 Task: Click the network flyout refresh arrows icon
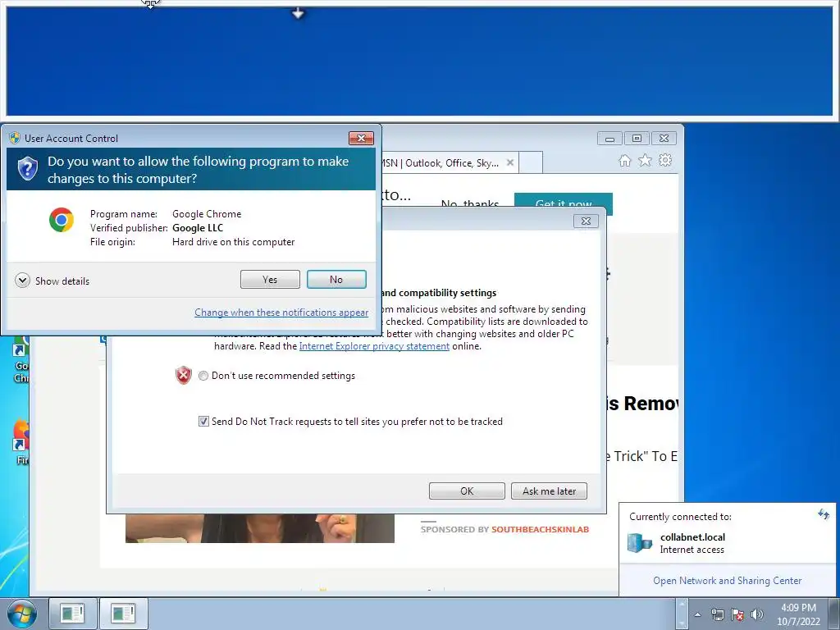coord(824,515)
